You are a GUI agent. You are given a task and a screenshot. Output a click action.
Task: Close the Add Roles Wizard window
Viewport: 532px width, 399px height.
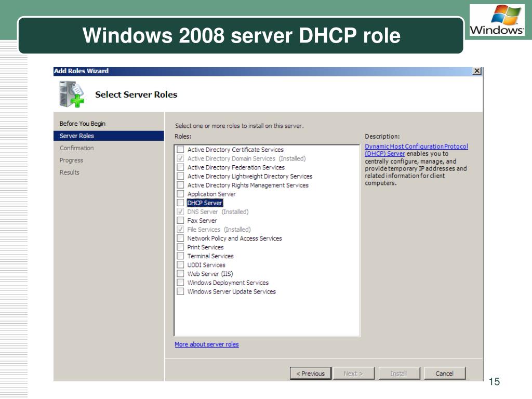(x=477, y=71)
